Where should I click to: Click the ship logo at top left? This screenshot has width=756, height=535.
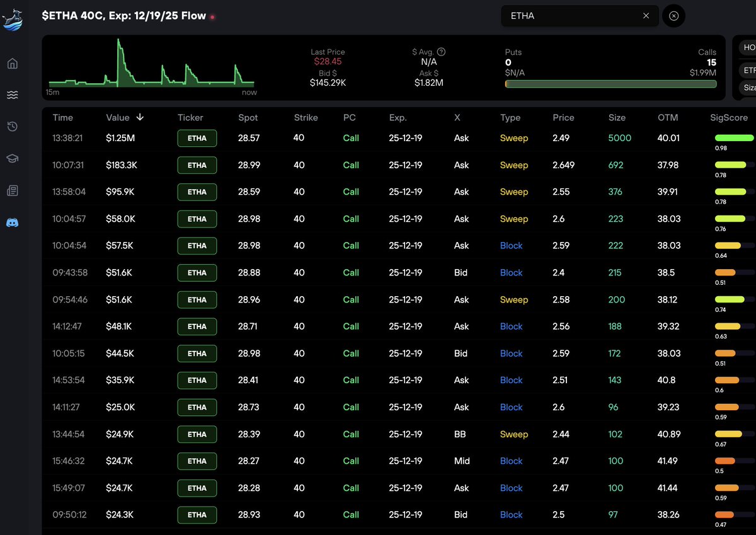click(x=13, y=20)
